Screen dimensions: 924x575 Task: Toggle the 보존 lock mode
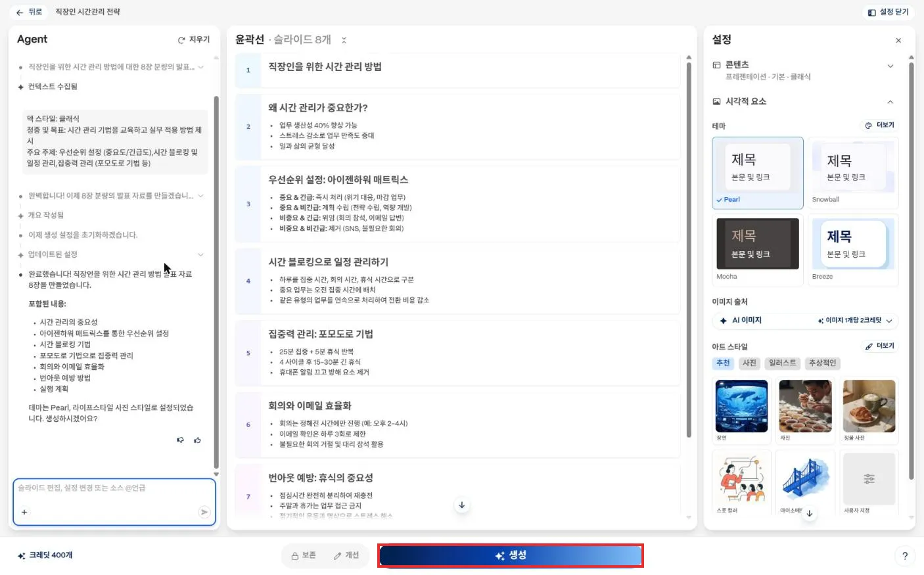pyautogui.click(x=304, y=555)
